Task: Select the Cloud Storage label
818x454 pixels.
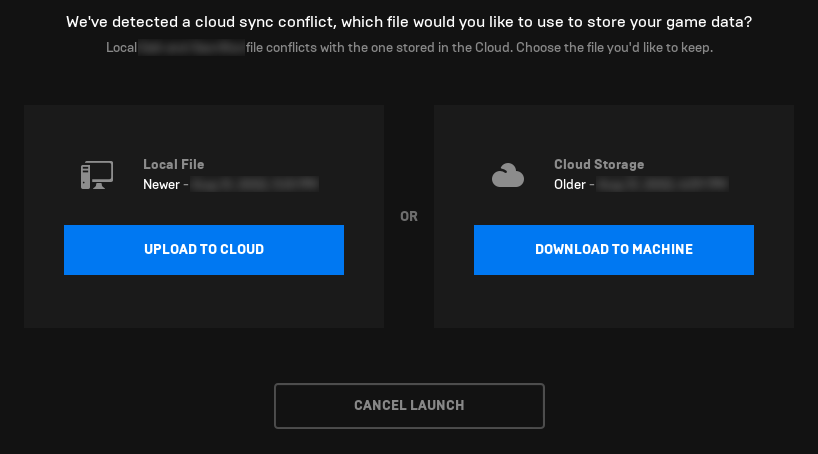Action: [599, 165]
